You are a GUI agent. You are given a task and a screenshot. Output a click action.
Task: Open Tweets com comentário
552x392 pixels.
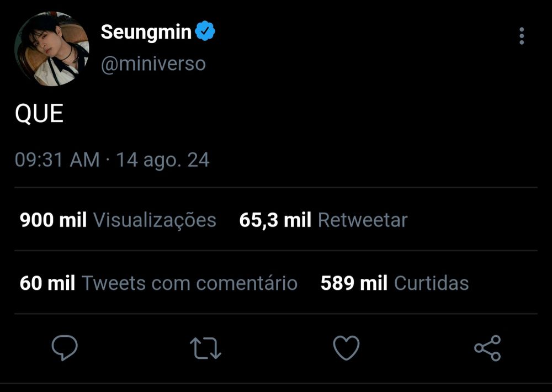(x=189, y=284)
